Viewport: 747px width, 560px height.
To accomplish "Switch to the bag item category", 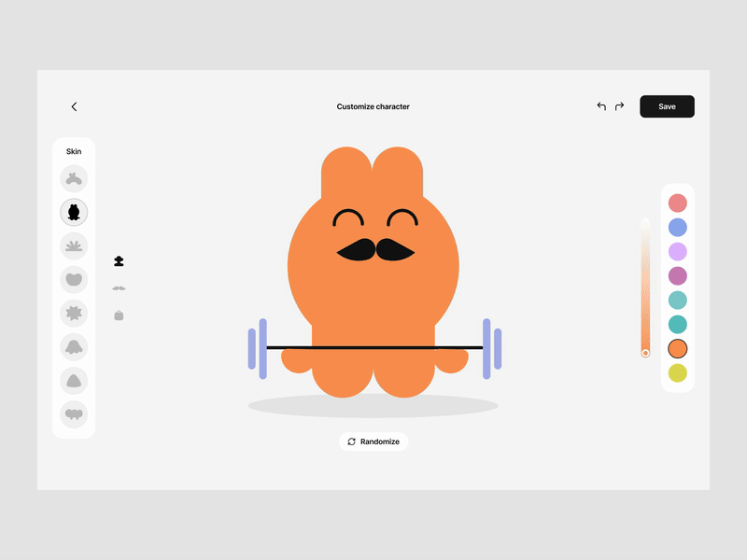I will click(x=119, y=315).
